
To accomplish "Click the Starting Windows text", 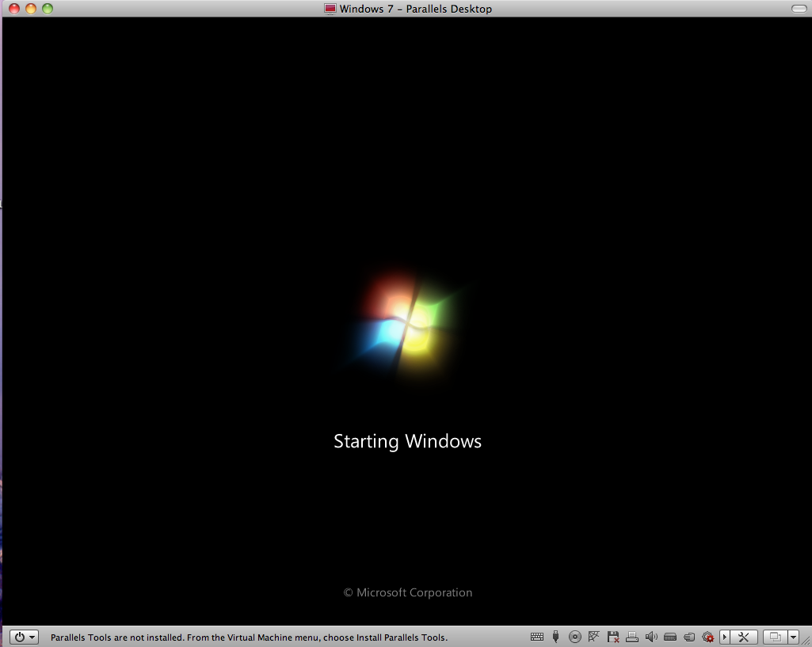I will click(x=407, y=442).
